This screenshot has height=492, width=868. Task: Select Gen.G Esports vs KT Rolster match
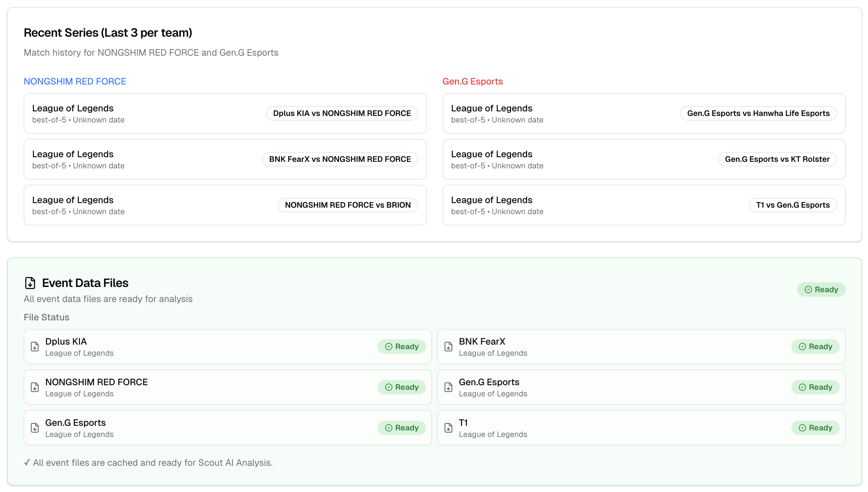tap(777, 159)
